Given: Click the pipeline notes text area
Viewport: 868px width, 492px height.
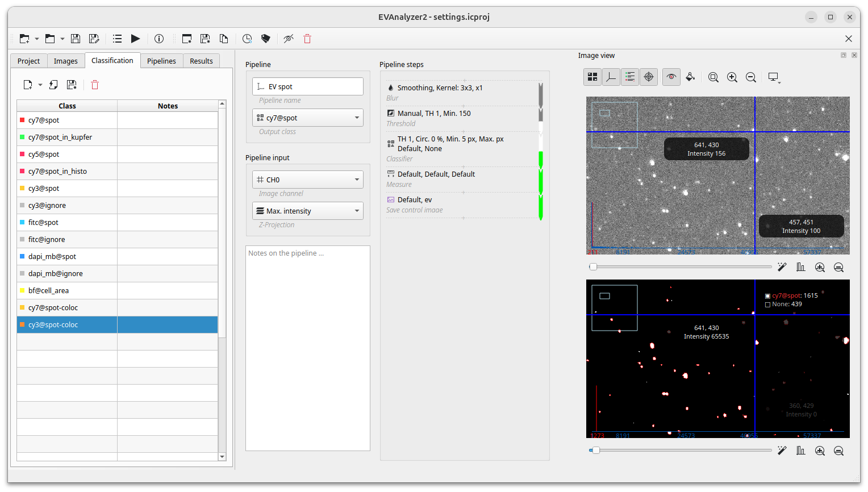Looking at the screenshot, I should 308,348.
